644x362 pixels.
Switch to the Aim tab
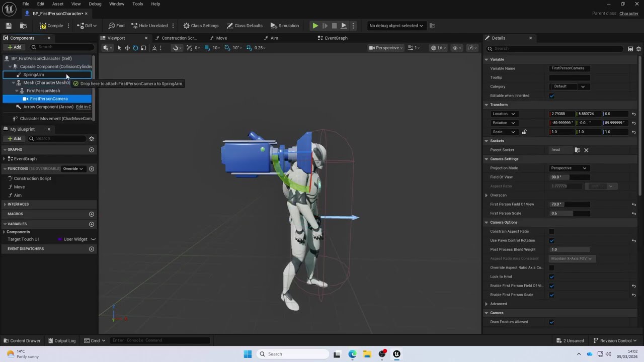click(274, 38)
